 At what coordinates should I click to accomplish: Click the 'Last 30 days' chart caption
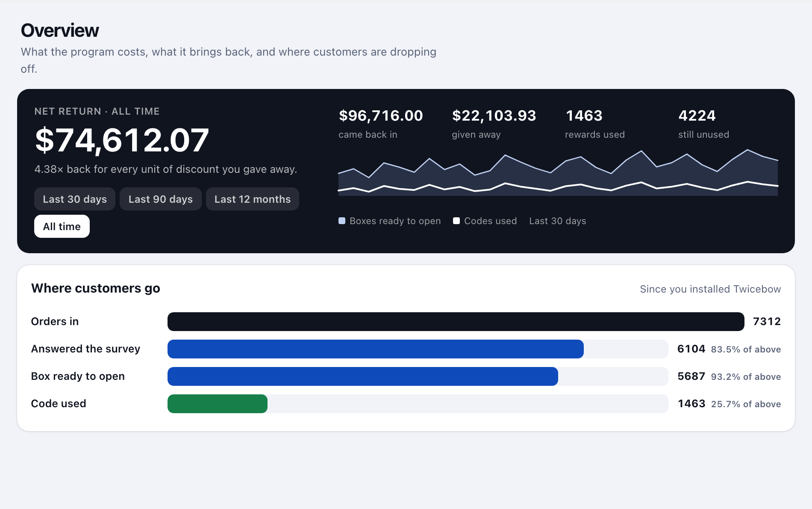[558, 221]
